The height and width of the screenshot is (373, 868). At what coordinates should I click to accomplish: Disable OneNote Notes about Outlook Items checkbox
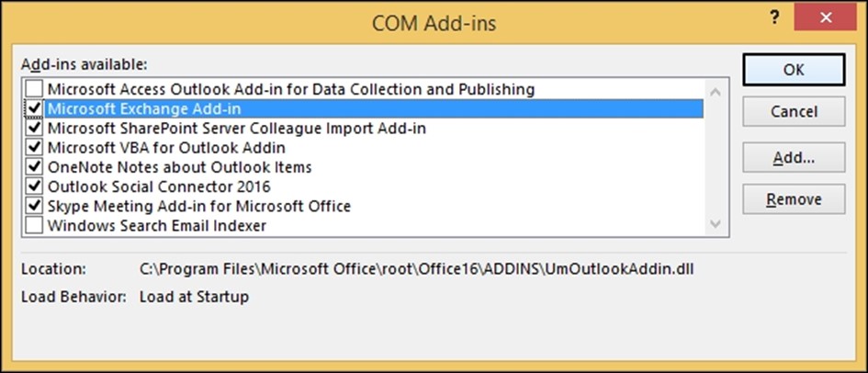[x=35, y=166]
